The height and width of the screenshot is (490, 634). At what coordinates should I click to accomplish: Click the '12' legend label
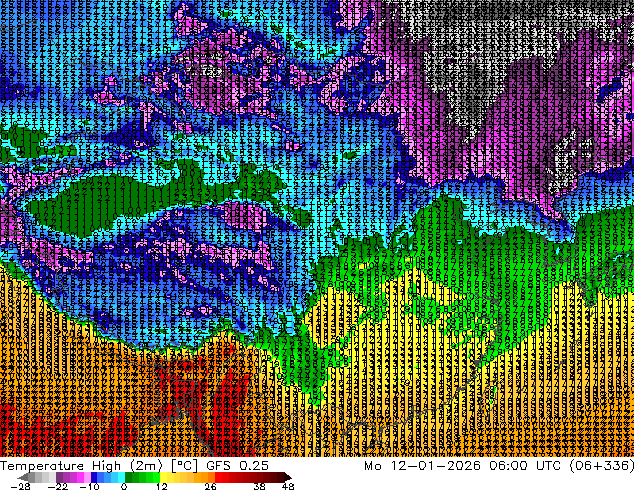tap(162, 486)
